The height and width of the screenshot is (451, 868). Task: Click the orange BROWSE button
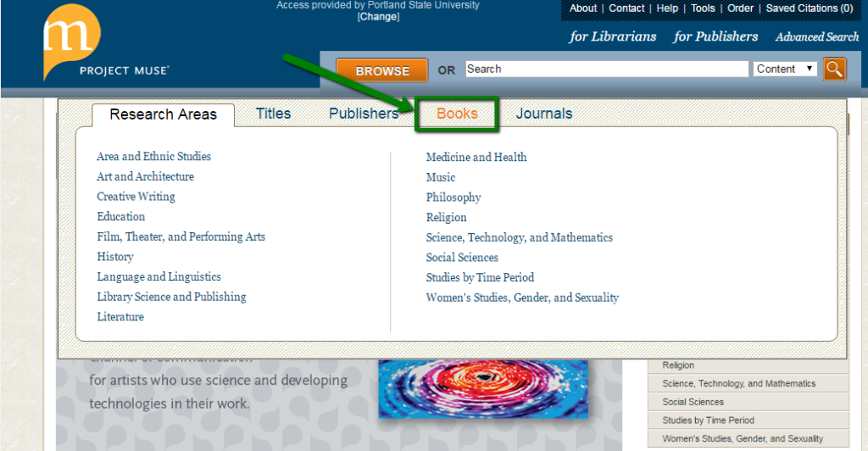click(382, 70)
